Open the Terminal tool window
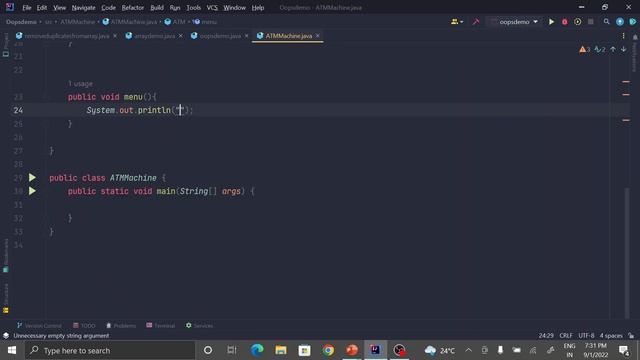Image resolution: width=640 pixels, height=360 pixels. point(160,326)
